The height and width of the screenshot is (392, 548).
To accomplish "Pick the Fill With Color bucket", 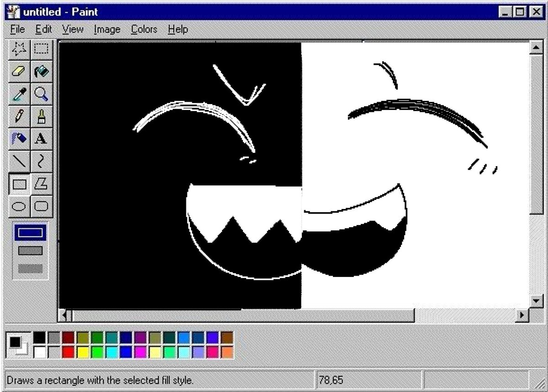I will (42, 72).
